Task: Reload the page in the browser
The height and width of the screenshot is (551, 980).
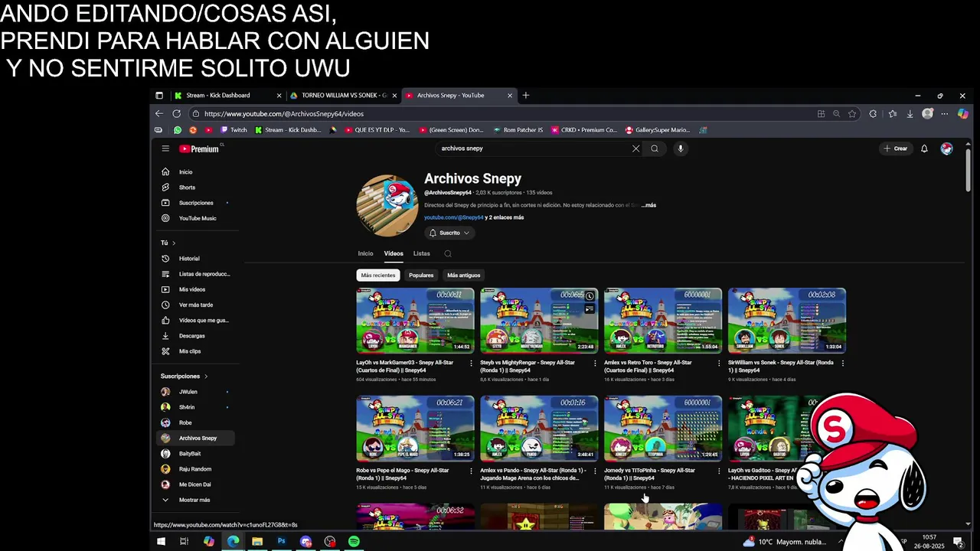Action: [x=176, y=113]
